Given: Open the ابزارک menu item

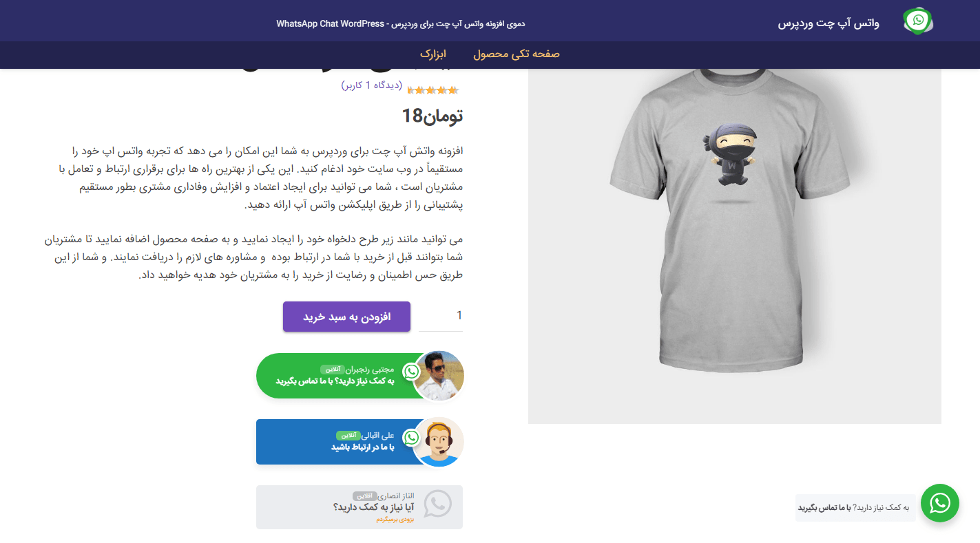Looking at the screenshot, I should 433,54.
